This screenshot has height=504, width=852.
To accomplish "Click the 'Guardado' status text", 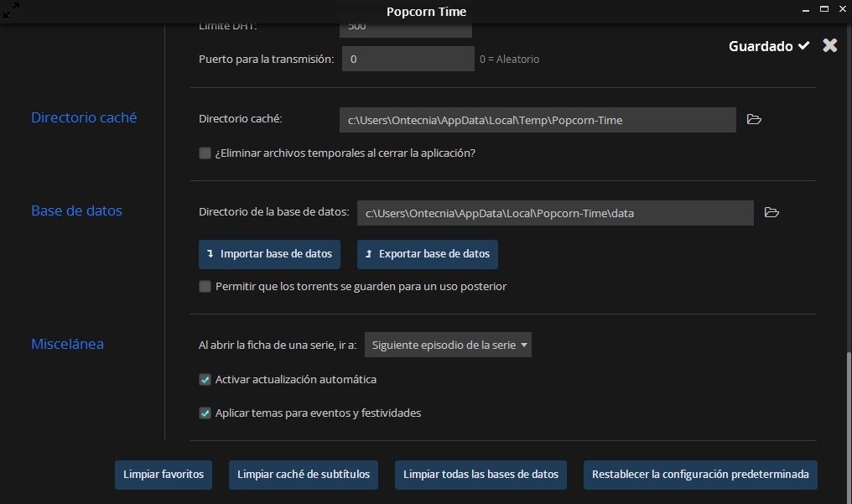I will point(761,46).
